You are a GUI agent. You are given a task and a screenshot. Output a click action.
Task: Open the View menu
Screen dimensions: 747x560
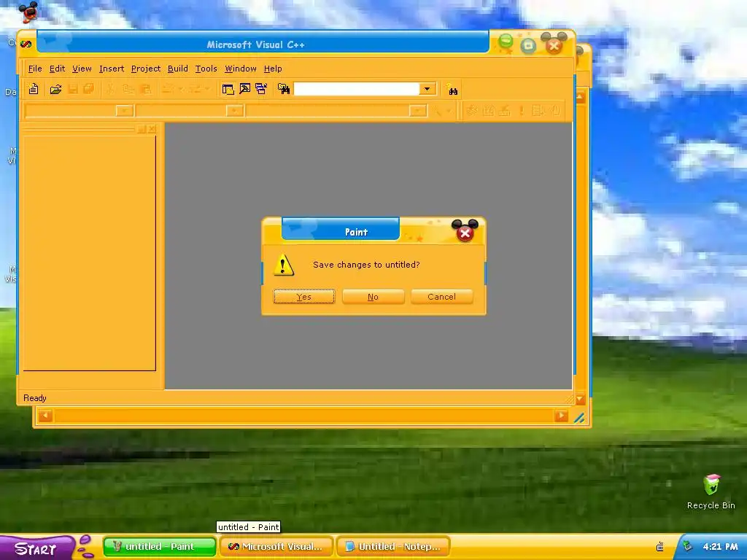tap(82, 69)
